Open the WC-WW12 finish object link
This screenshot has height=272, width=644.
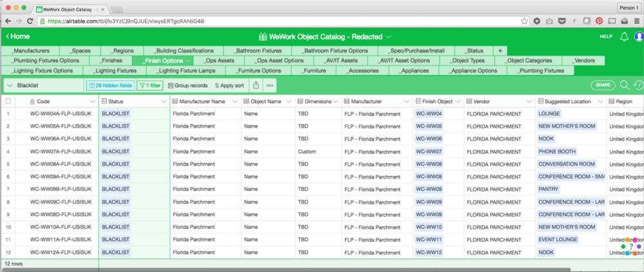click(429, 252)
